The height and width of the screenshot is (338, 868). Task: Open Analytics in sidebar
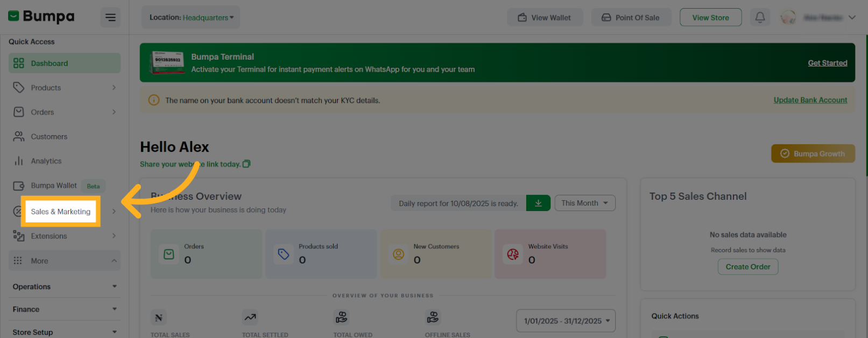65,161
